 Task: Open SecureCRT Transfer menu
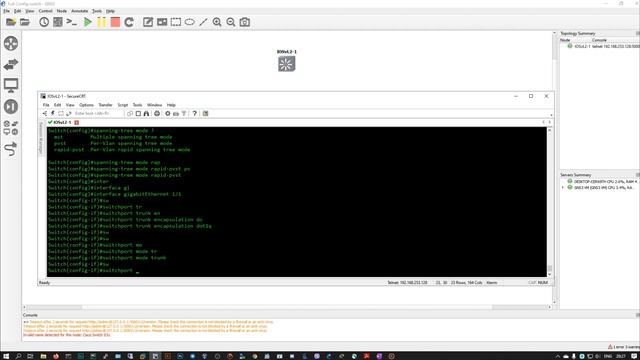click(105, 105)
